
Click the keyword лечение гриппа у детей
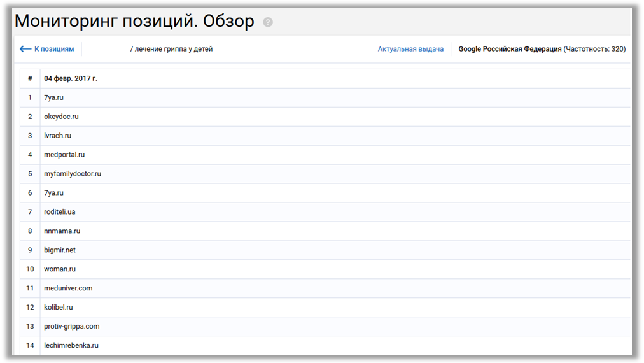click(x=174, y=49)
